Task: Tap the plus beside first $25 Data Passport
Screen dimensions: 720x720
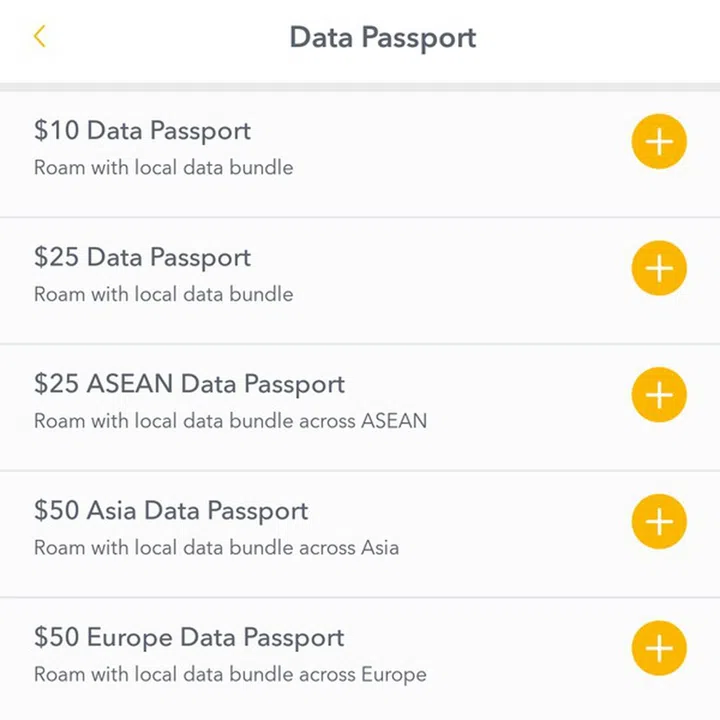Action: pos(659,269)
